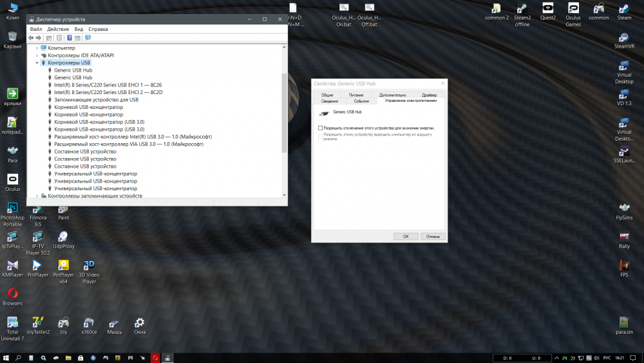Click the Отмена button
This screenshot has height=363, width=644.
coord(433,237)
